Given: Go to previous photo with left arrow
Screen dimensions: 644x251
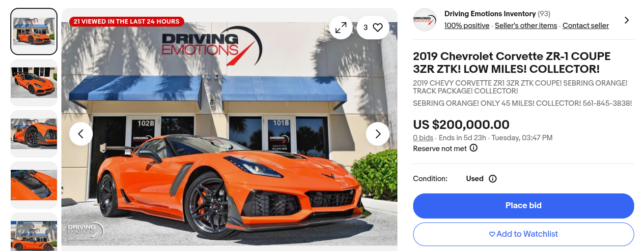Looking at the screenshot, I should (x=81, y=134).
